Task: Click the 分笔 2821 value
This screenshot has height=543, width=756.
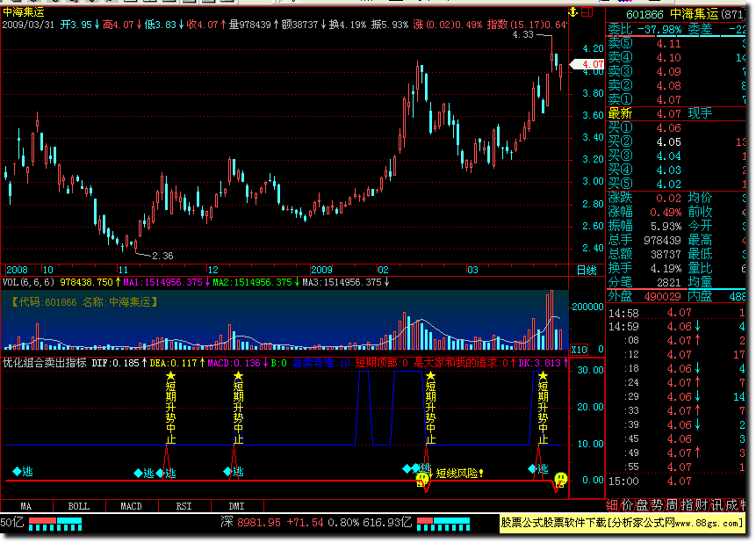Action: pos(668,282)
